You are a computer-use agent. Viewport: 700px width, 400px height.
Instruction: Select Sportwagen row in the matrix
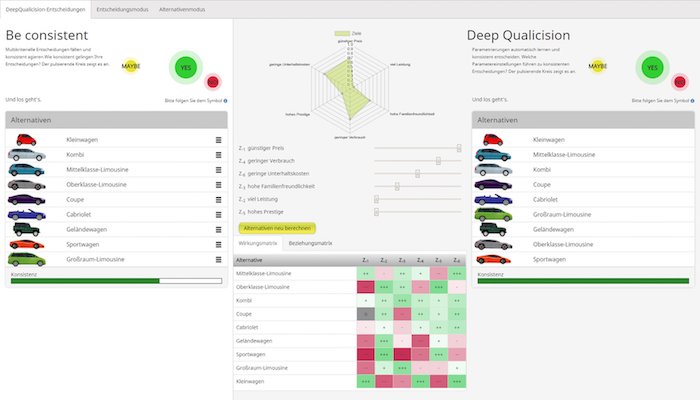[350, 354]
